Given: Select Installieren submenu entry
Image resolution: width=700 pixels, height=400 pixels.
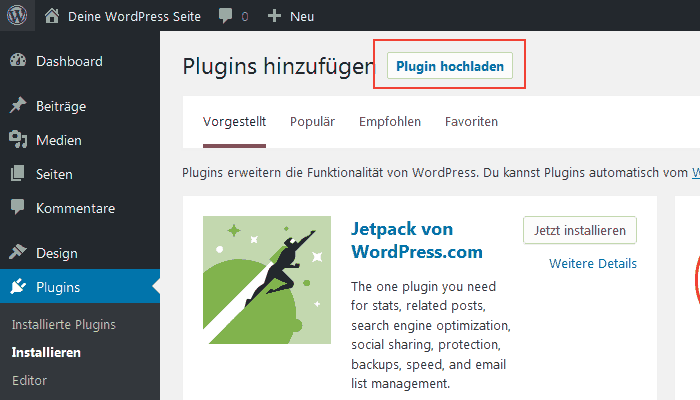Looking at the screenshot, I should click(x=46, y=352).
